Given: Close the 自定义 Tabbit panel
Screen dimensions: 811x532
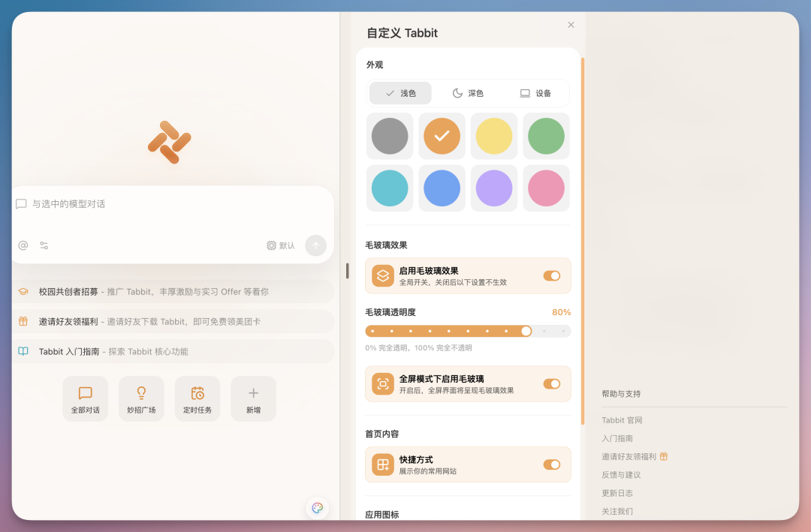Looking at the screenshot, I should pyautogui.click(x=571, y=25).
